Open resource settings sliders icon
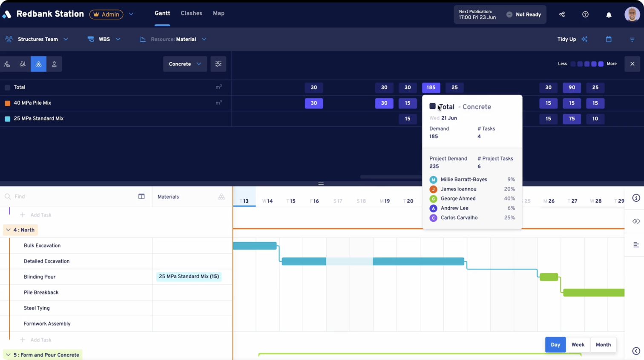644x360 pixels. click(218, 64)
